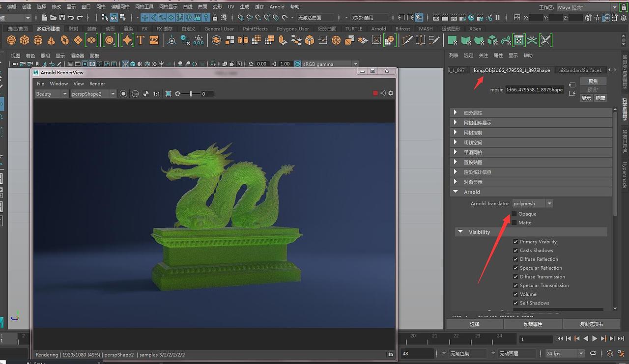Screen dimensions: 629x364
Task: Open the Beauty AOV dropdown
Action: coord(52,94)
